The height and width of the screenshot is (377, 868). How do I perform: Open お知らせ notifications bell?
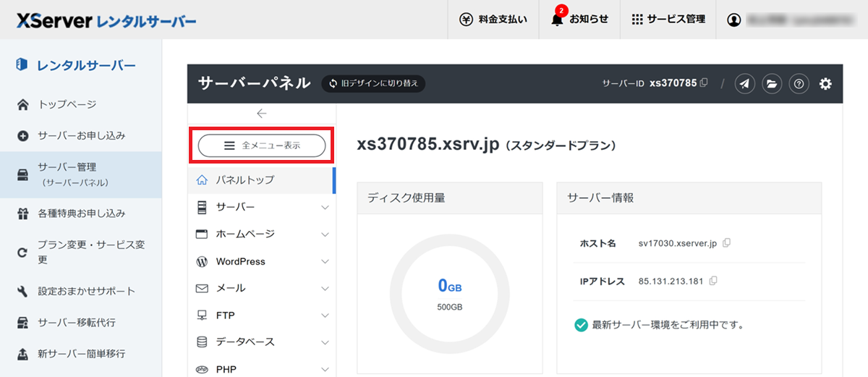579,20
